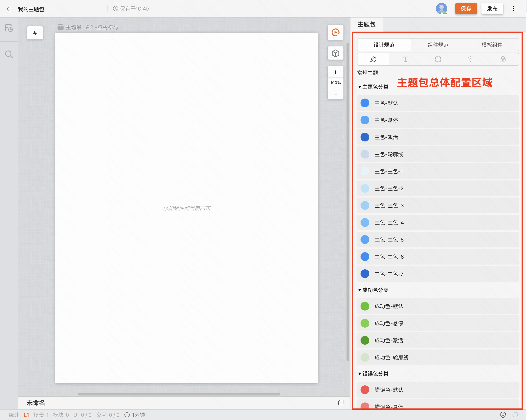Open the 主色-主色-1 color swatch
Image resolution: width=527 pixels, height=420 pixels.
[365, 171]
